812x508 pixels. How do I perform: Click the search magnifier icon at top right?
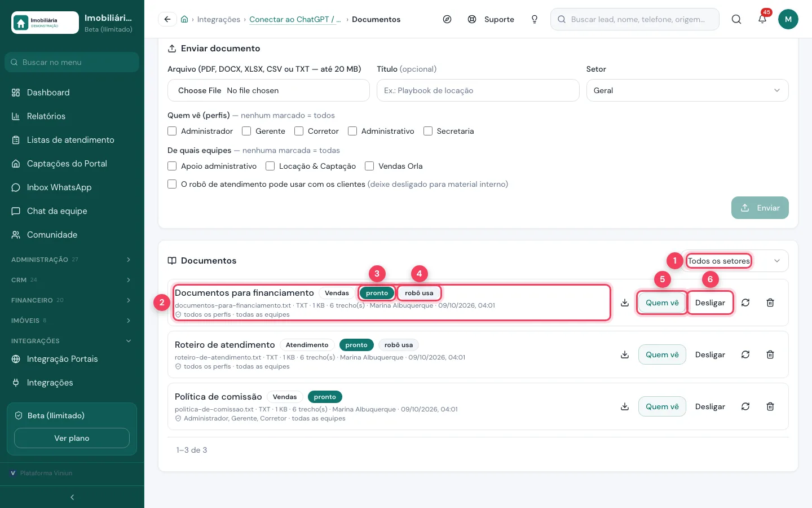pyautogui.click(x=736, y=19)
